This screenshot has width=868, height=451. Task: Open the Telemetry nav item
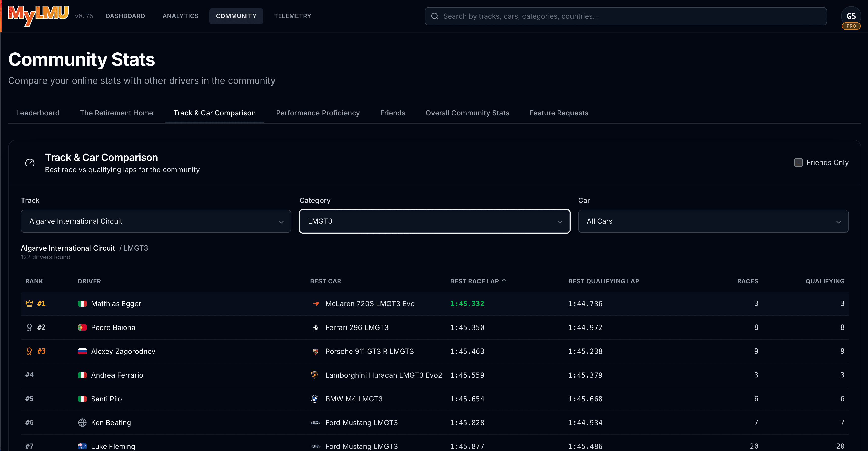point(292,16)
